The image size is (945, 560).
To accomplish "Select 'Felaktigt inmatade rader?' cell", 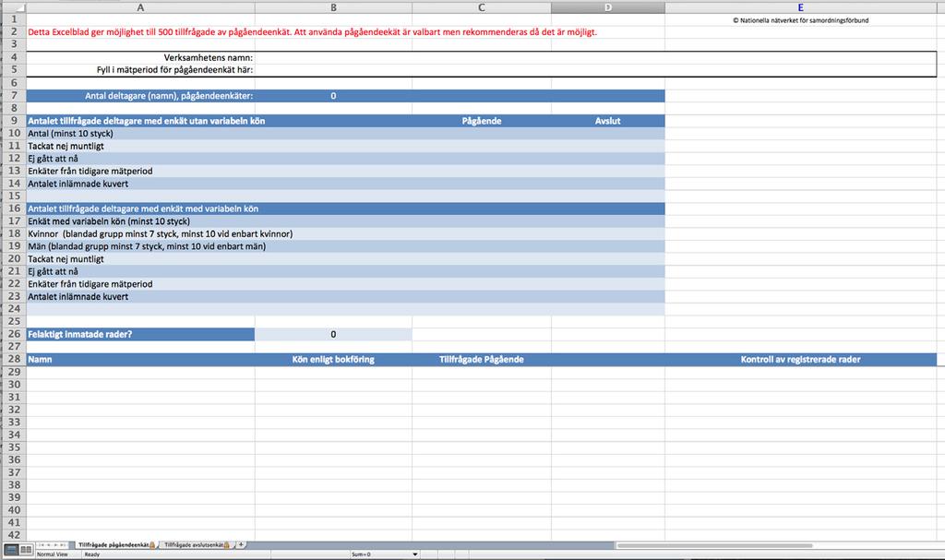I will pos(140,334).
